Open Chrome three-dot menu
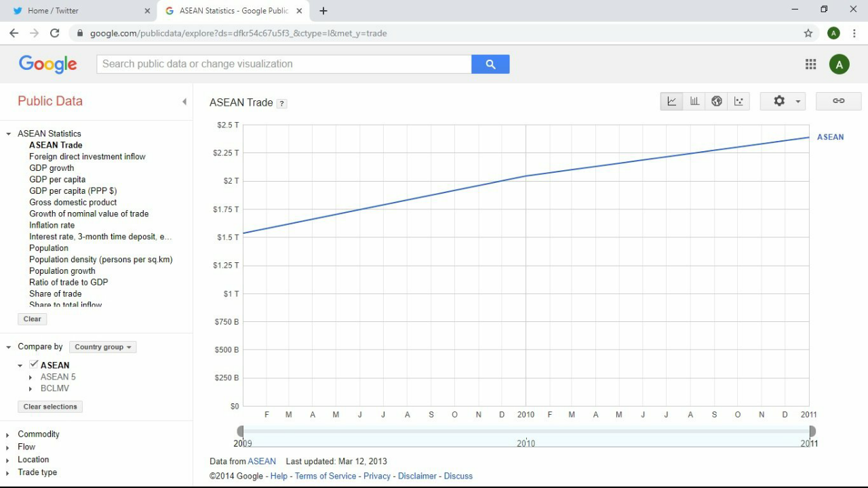 pyautogui.click(x=855, y=33)
